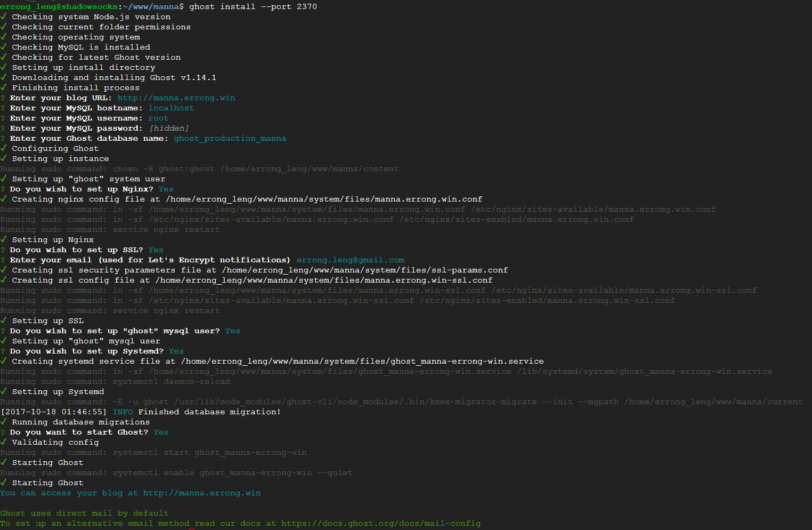Click 'You can access your blog at' URL

tap(202, 493)
